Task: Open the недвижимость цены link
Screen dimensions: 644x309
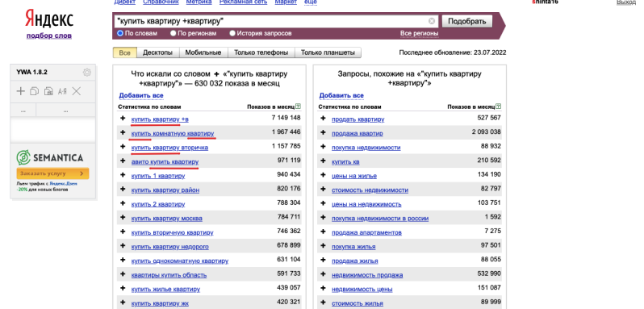Action: coord(362,290)
